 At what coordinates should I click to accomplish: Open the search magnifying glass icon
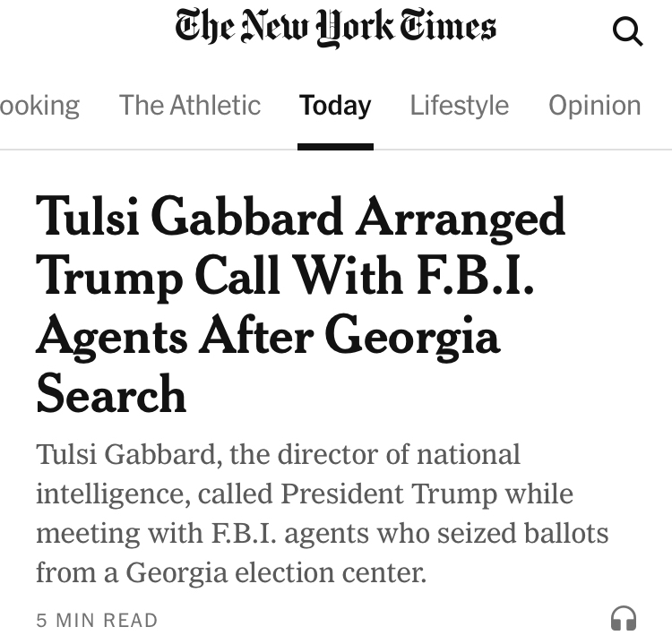627,32
